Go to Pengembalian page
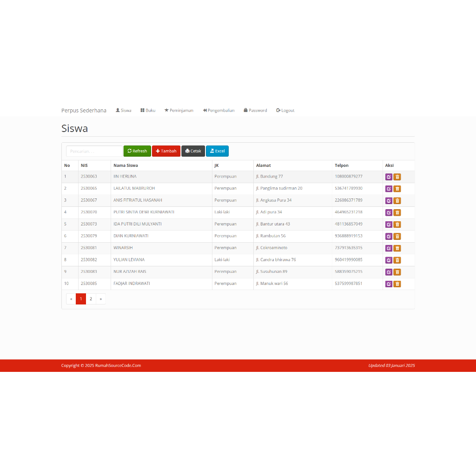This screenshot has height=476, width=476. pos(218,111)
